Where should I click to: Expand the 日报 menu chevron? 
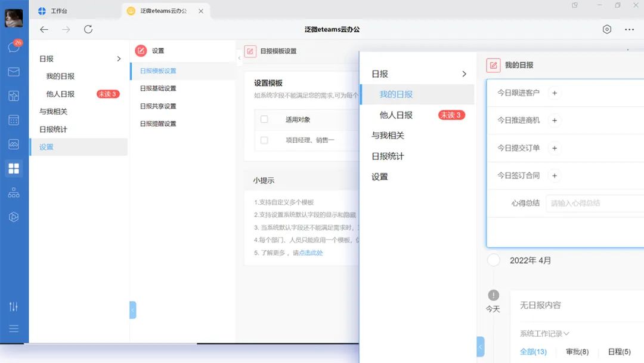(465, 73)
